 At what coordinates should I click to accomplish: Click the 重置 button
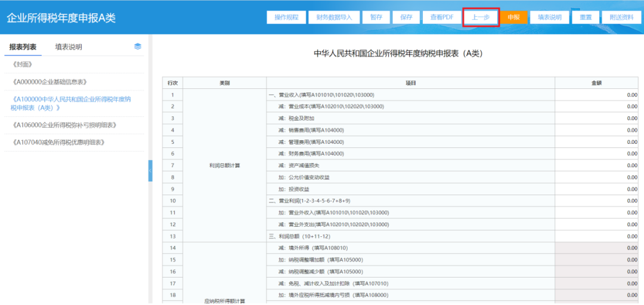click(x=586, y=17)
